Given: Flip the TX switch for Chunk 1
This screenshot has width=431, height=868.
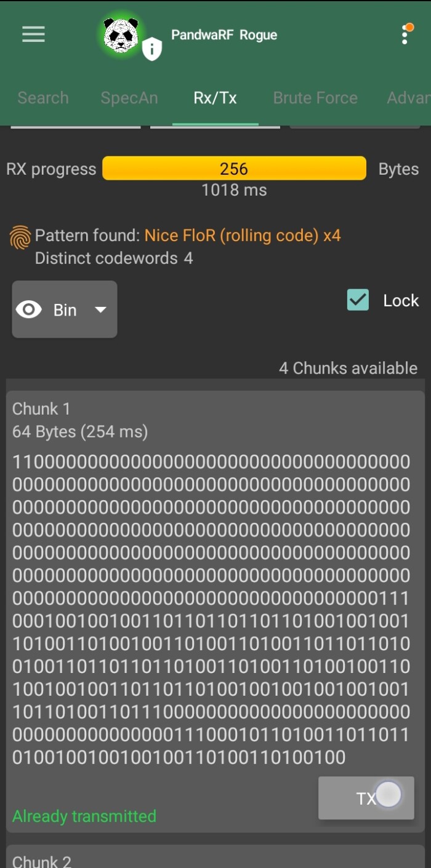Looking at the screenshot, I should pyautogui.click(x=388, y=795).
